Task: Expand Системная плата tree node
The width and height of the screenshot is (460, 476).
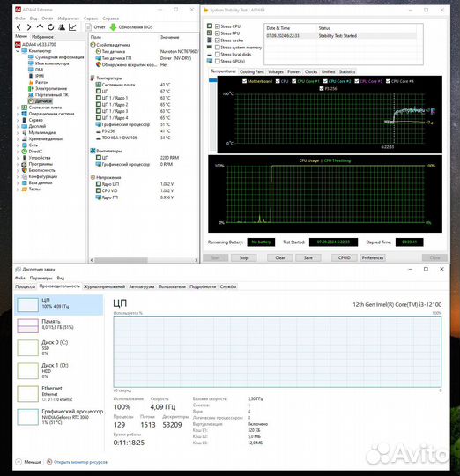Action: [18, 108]
